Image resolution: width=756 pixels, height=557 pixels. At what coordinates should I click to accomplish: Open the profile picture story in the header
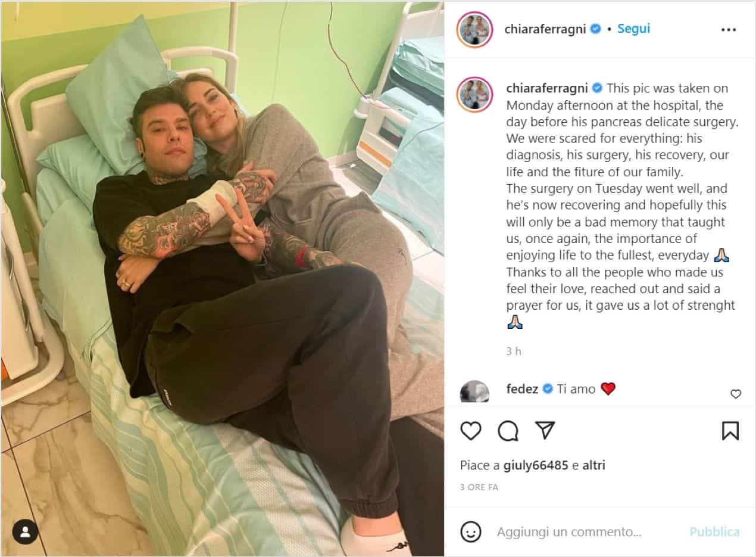(x=474, y=29)
